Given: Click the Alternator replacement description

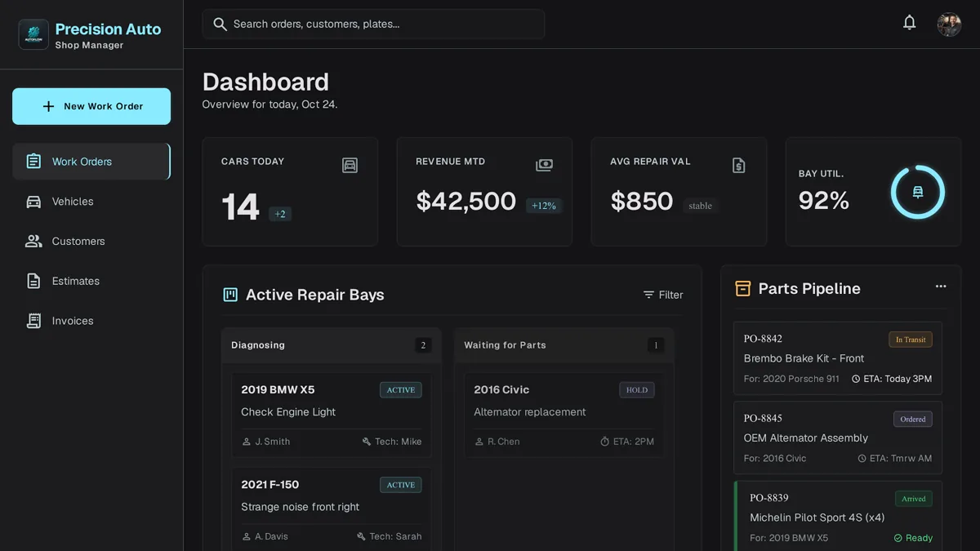Looking at the screenshot, I should coord(530,412).
